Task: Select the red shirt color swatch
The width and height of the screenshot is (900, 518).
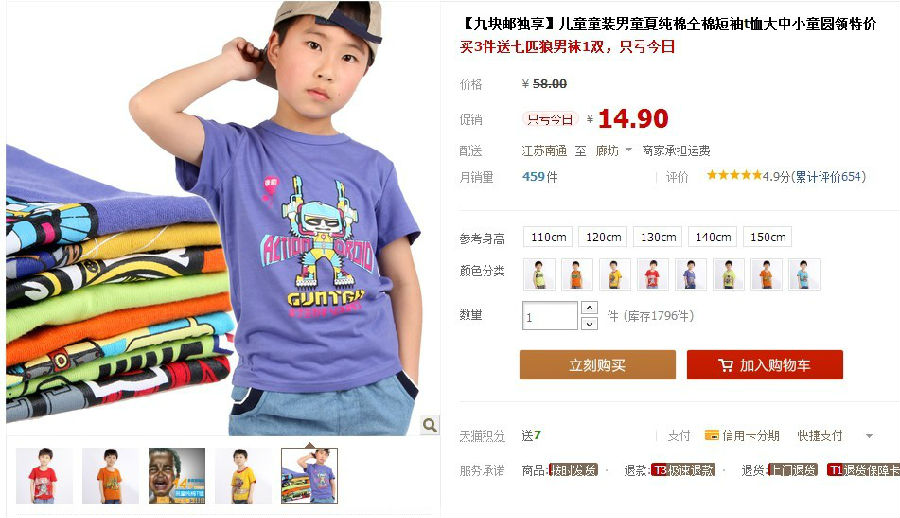Action: tap(652, 275)
